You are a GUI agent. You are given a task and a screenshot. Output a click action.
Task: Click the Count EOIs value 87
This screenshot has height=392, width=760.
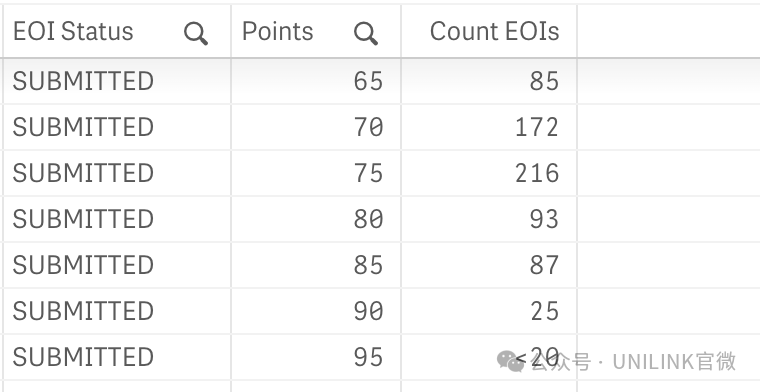544,265
